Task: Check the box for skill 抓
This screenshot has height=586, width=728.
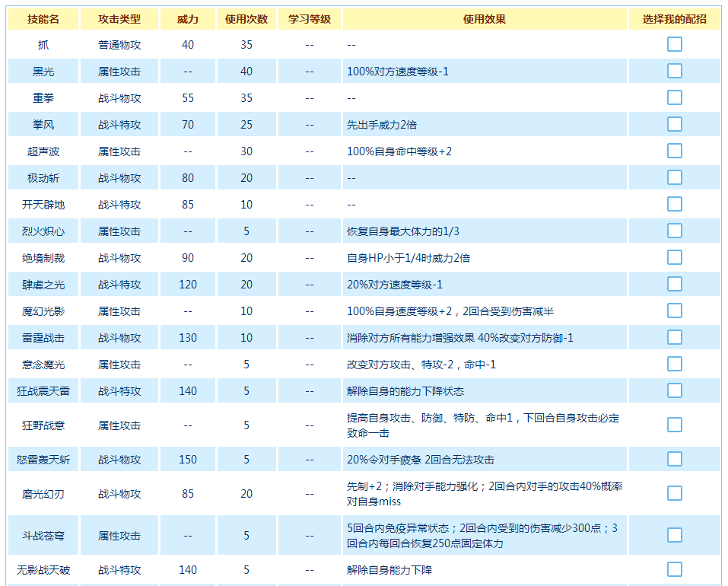Action: 674,44
